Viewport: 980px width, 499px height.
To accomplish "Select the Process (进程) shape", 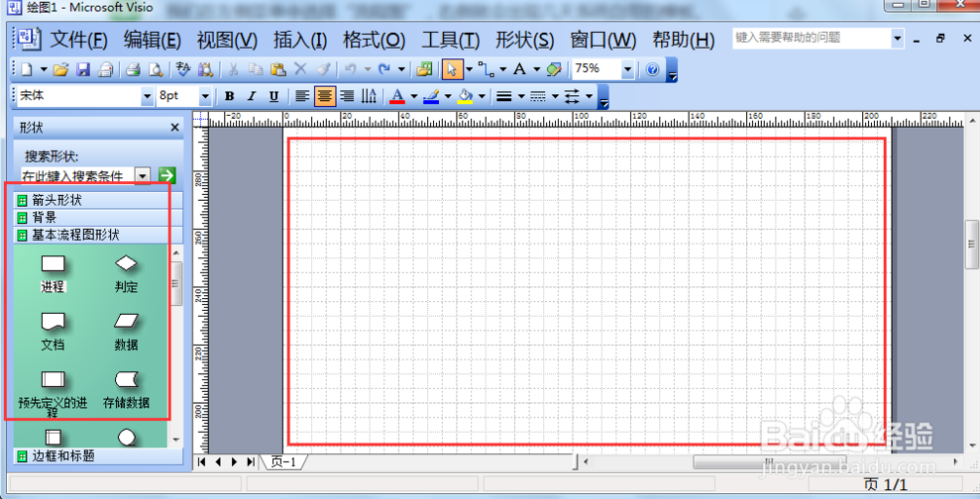I will [x=54, y=272].
